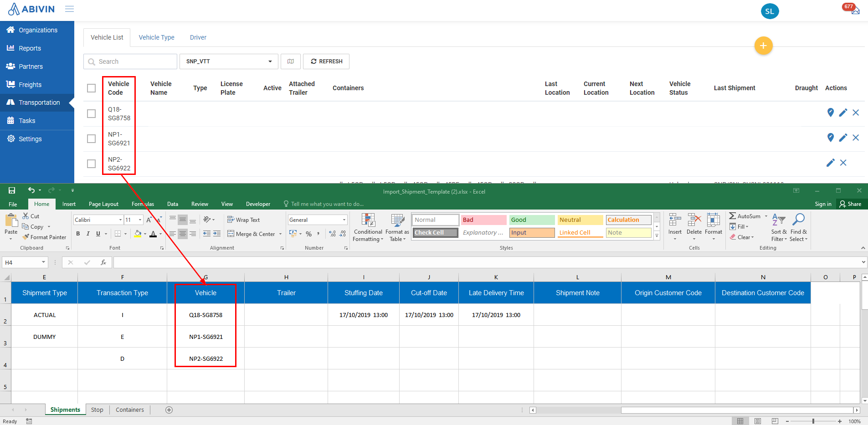
Task: Open the Excel Data ribbon tab
Action: tap(173, 204)
